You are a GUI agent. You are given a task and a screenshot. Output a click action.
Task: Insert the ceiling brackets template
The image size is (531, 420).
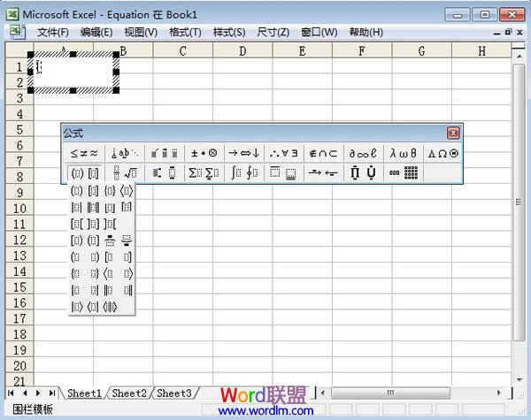127,207
